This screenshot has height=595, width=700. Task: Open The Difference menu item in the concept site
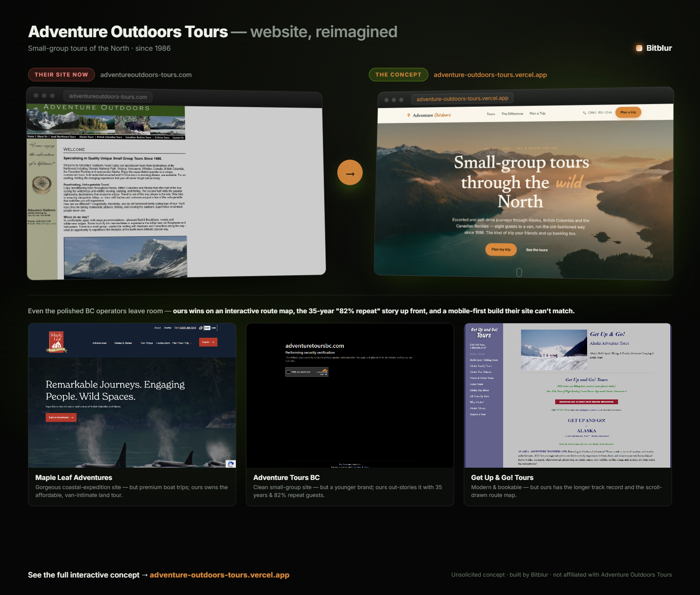tap(512, 113)
